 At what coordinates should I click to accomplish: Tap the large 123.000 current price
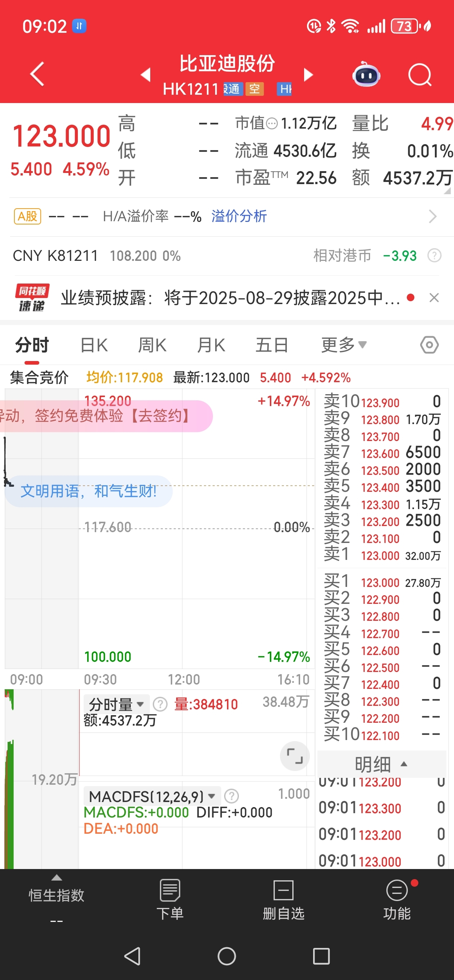[61, 136]
